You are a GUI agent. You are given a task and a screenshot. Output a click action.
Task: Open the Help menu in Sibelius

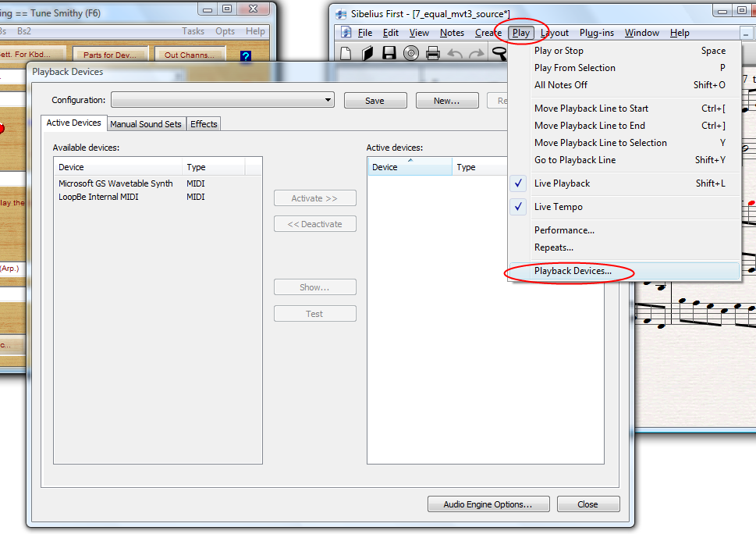pyautogui.click(x=680, y=33)
